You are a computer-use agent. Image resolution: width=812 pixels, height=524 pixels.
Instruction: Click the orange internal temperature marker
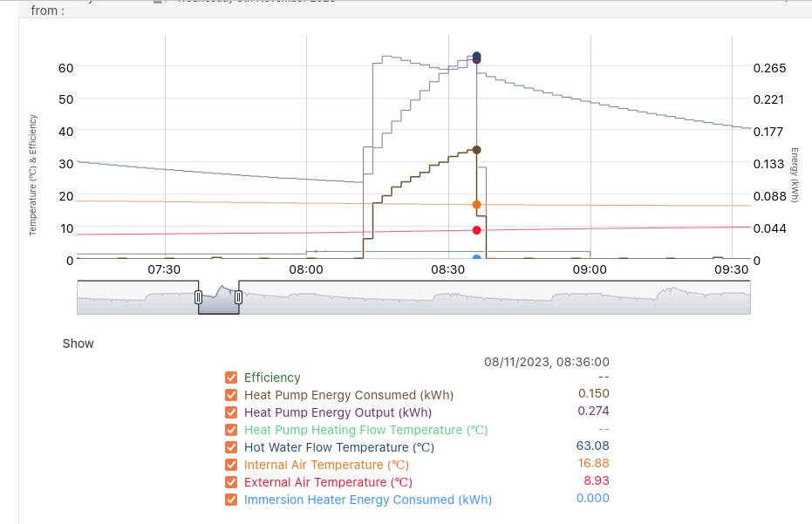[x=476, y=205]
